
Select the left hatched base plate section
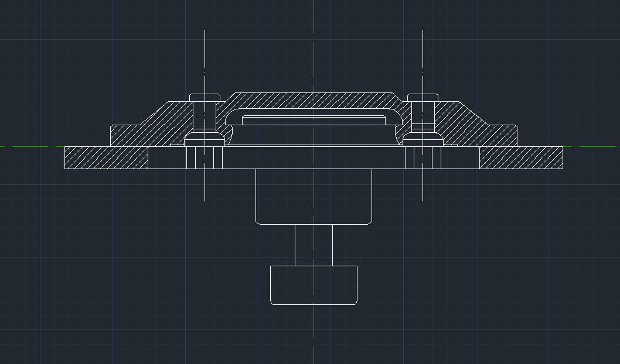coord(105,158)
